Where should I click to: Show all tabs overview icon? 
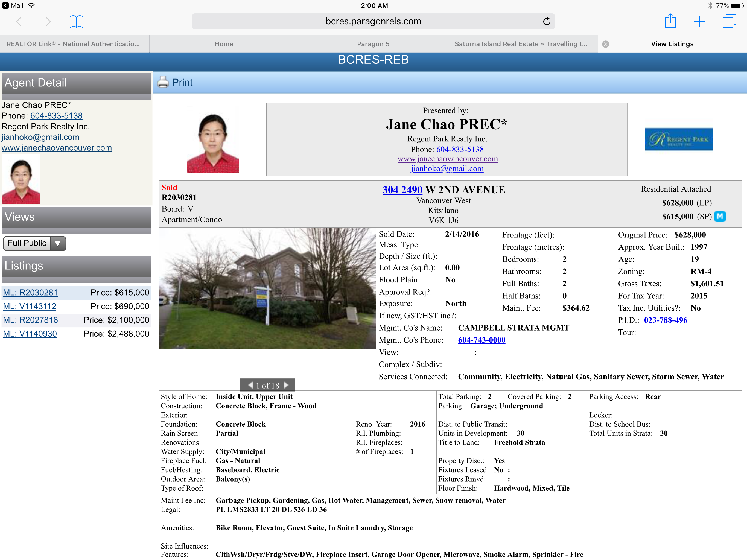pyautogui.click(x=729, y=21)
